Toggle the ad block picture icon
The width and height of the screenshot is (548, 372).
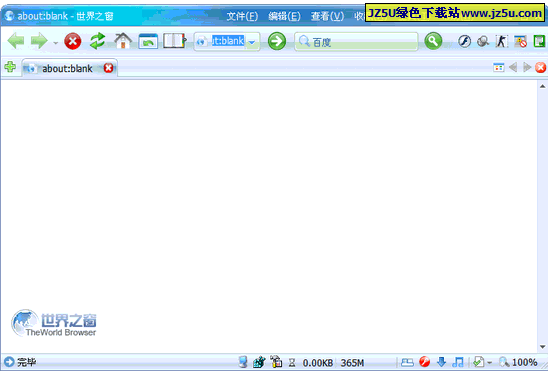[x=520, y=42]
